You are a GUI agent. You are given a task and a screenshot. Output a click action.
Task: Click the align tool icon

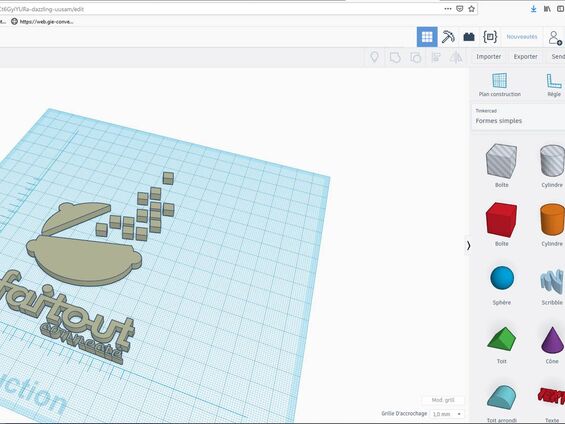point(436,57)
